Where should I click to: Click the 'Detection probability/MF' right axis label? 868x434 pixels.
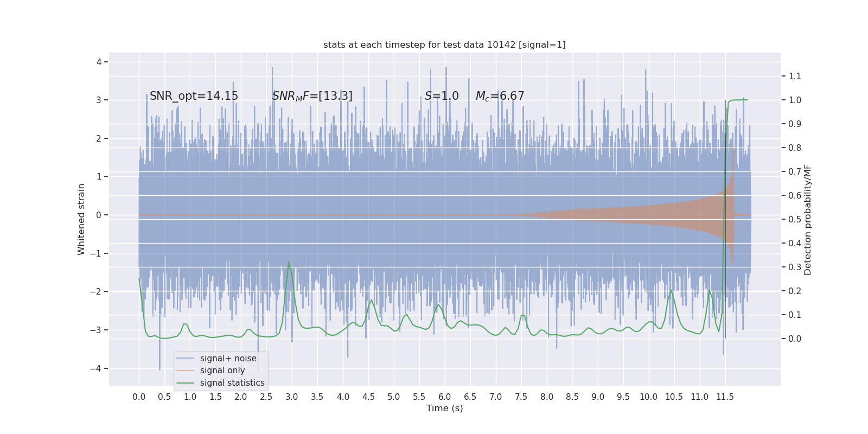coord(808,219)
